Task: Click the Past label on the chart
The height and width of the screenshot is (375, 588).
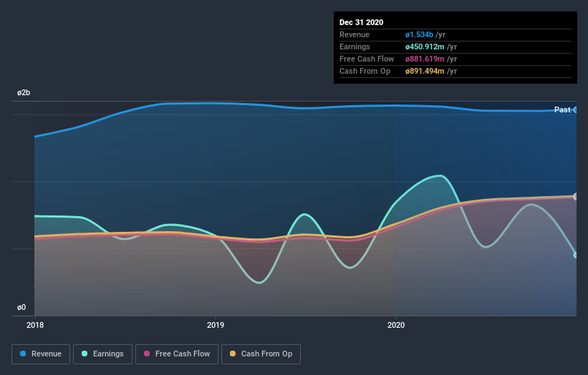Action: click(x=562, y=109)
